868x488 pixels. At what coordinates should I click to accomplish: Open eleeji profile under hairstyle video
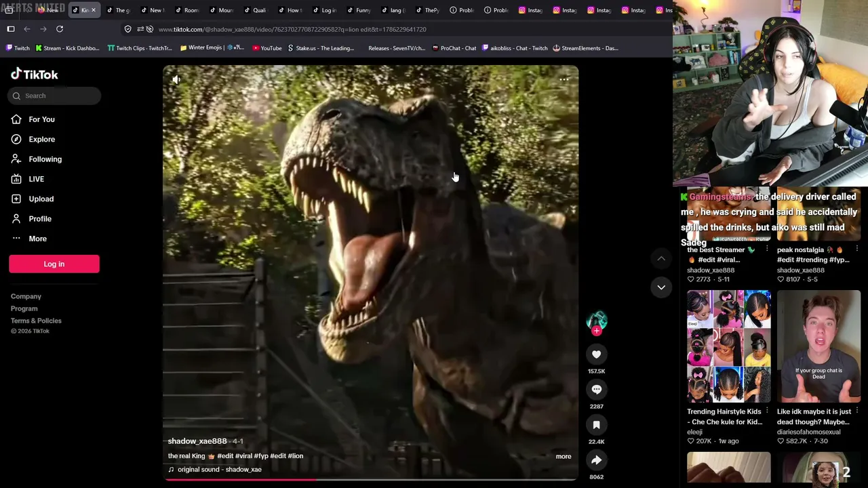pos(694,432)
